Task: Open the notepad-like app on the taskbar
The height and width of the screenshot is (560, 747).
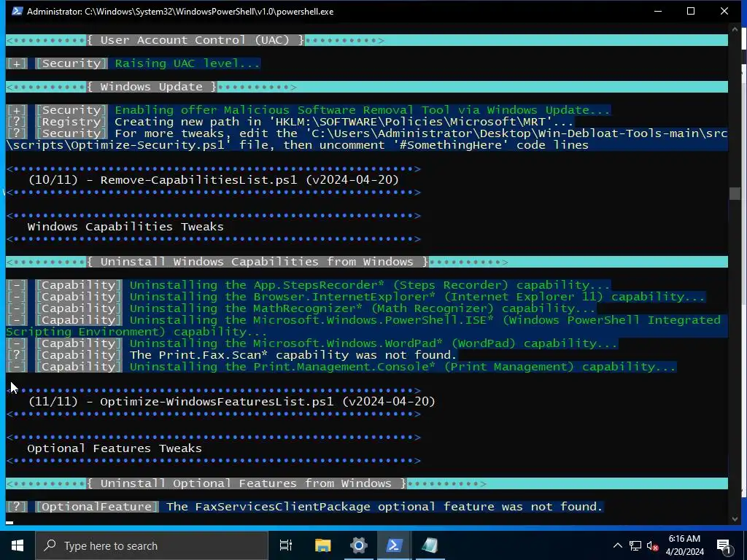Action: (x=430, y=545)
